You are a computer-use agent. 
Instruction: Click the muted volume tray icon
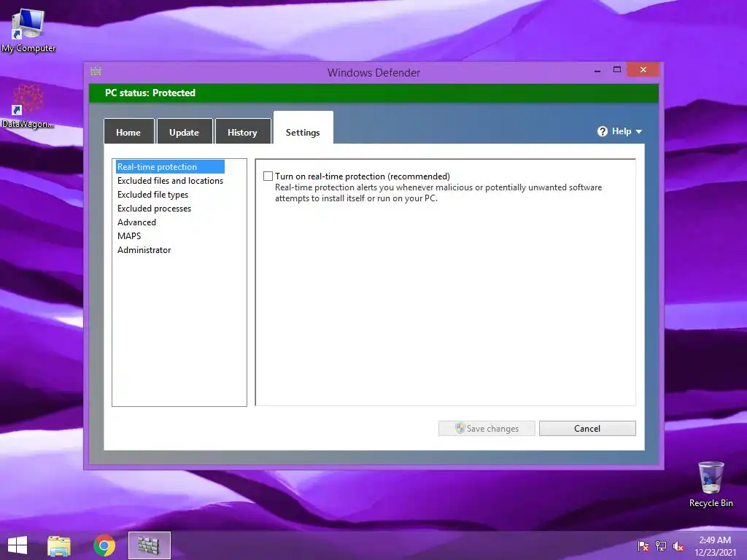[x=678, y=546]
